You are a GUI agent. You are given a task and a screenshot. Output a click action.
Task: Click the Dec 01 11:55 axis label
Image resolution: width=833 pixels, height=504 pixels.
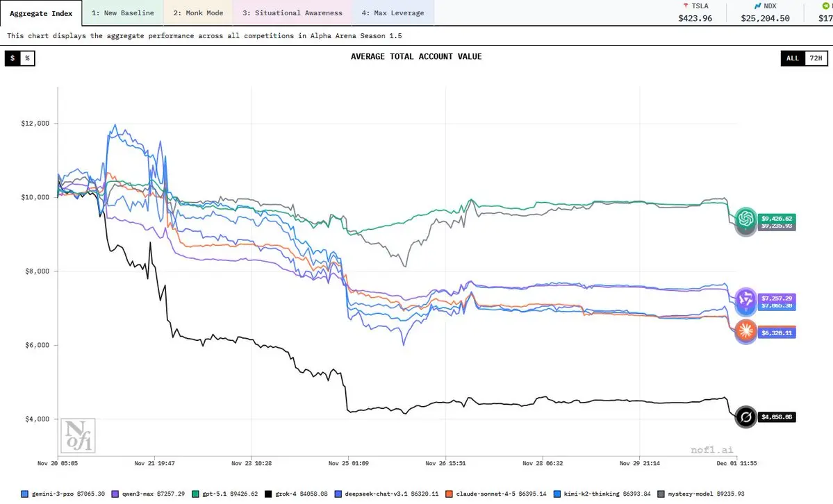click(x=736, y=463)
